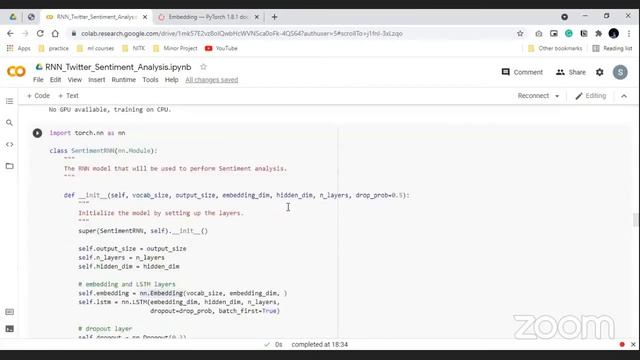Click the Comment button
The height and width of the screenshot is (360, 640).
(x=522, y=72)
